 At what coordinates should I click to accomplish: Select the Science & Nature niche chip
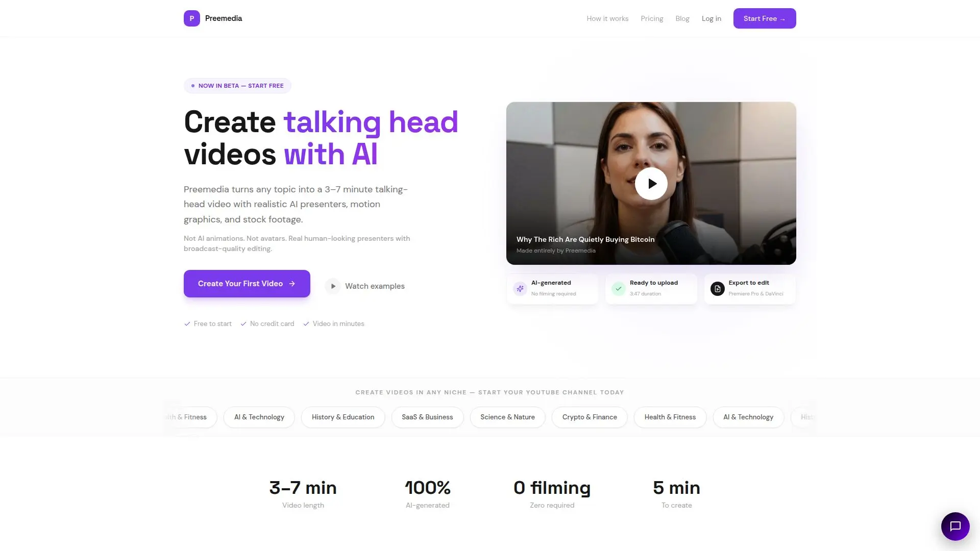pos(507,417)
